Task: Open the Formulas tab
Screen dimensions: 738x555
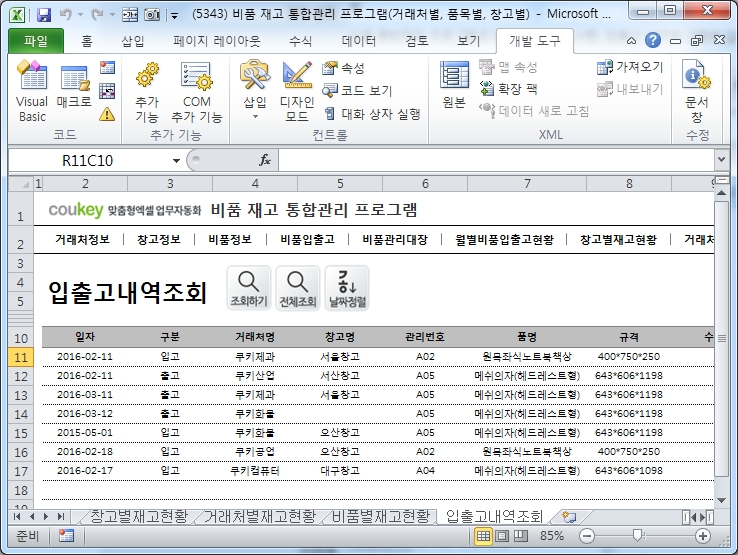Action: click(x=300, y=41)
